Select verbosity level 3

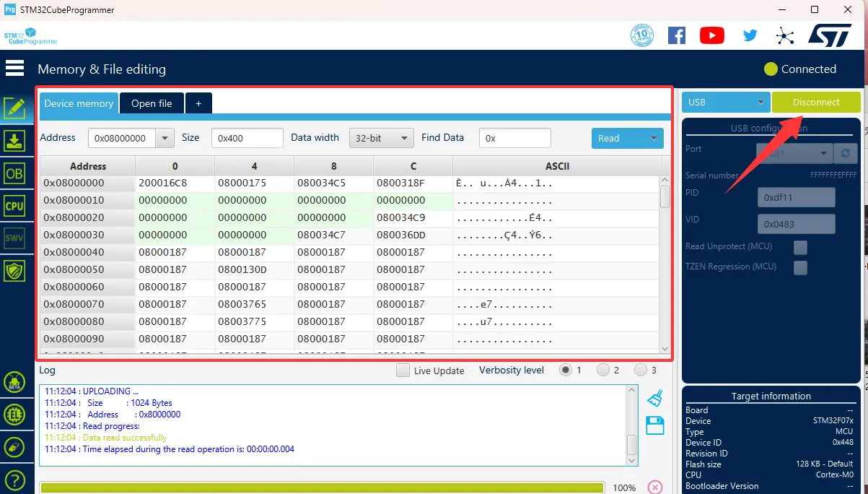[641, 370]
